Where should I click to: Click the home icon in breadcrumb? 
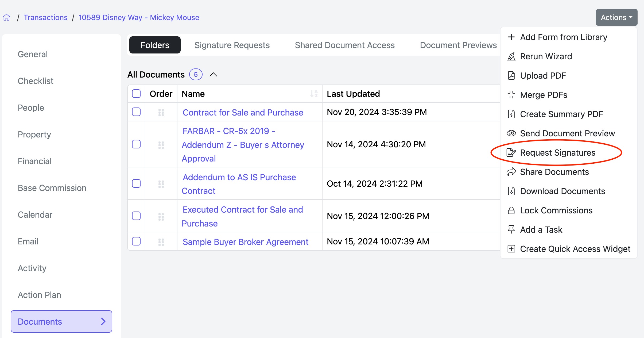pos(7,18)
